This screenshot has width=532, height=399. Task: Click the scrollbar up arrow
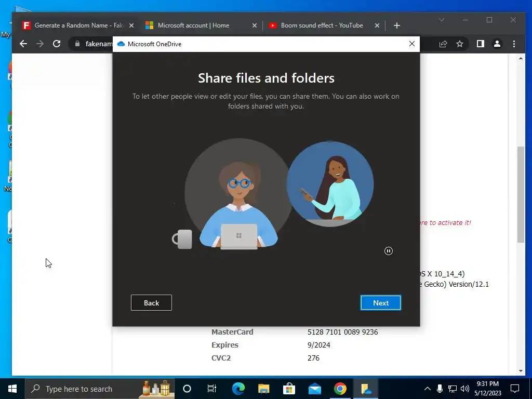(521, 59)
